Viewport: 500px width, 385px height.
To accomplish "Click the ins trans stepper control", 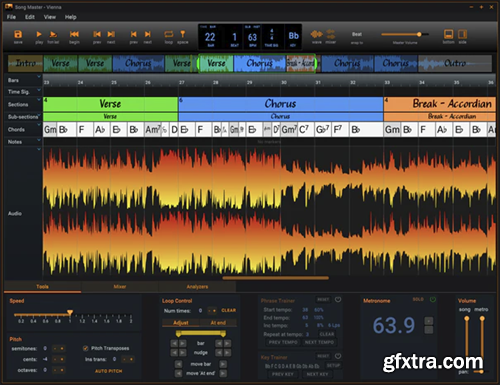I will click(128, 359).
